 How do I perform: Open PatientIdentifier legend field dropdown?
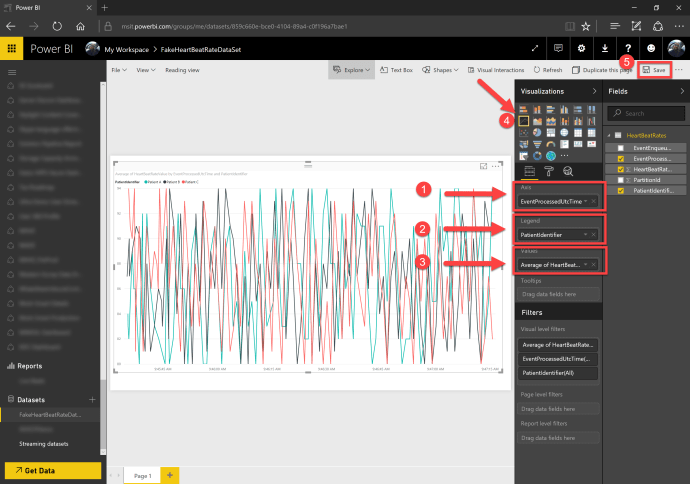tap(585, 235)
